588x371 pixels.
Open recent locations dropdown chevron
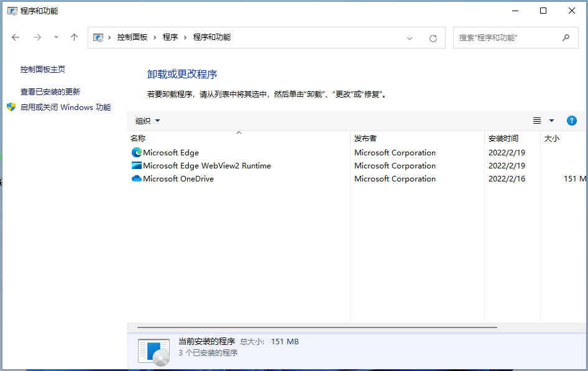[56, 37]
